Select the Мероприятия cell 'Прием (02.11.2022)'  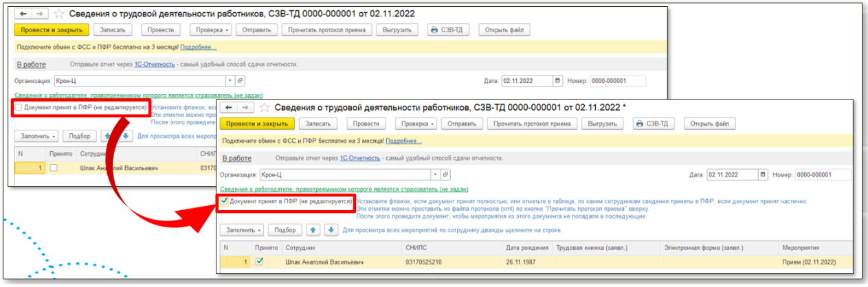(x=808, y=262)
